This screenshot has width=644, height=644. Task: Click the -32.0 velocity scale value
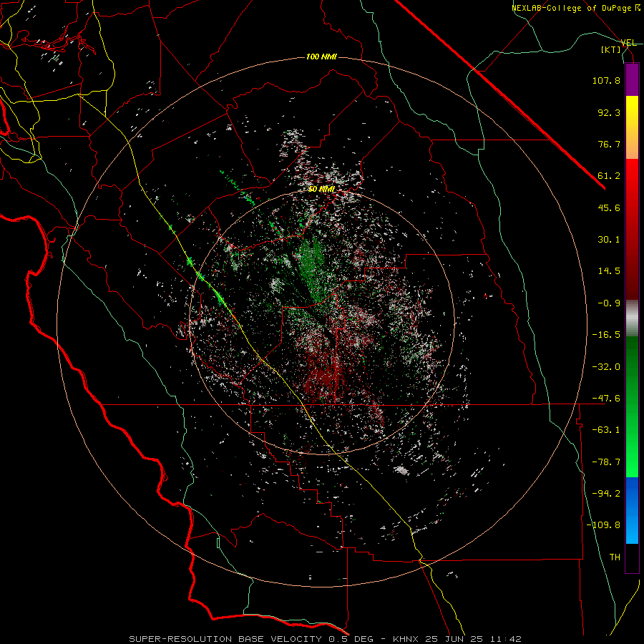[x=606, y=367]
